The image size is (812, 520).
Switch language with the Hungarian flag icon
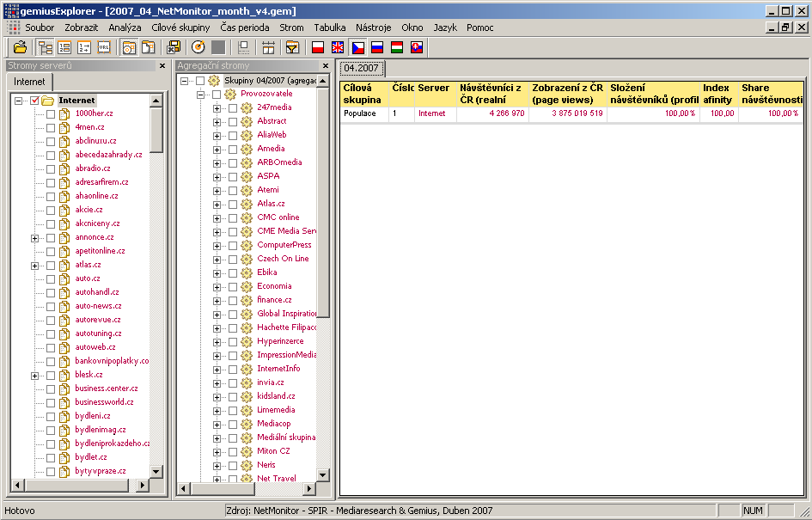[x=397, y=47]
